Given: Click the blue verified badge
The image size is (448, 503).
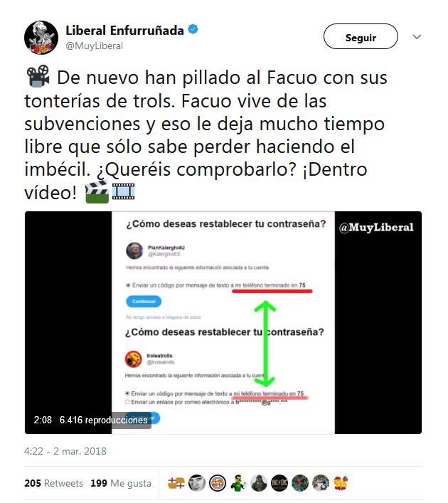Looking at the screenshot, I should pos(193,29).
